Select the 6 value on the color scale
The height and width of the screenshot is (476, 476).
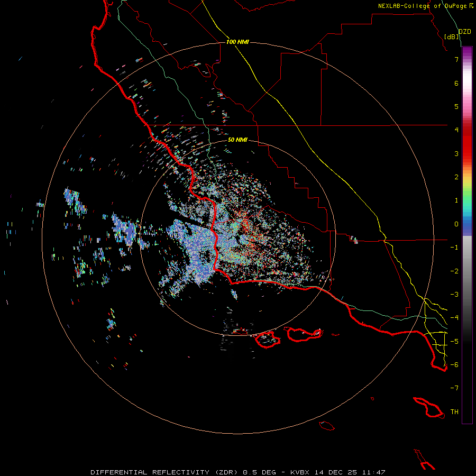(x=456, y=83)
